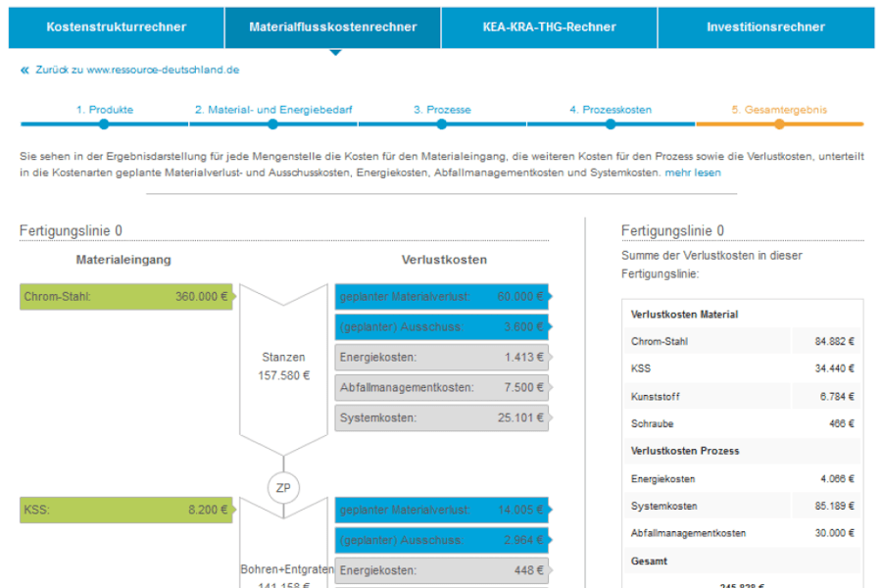
Task: Click the Abfallmanagementkosten 7.500 € bar
Action: tap(441, 387)
